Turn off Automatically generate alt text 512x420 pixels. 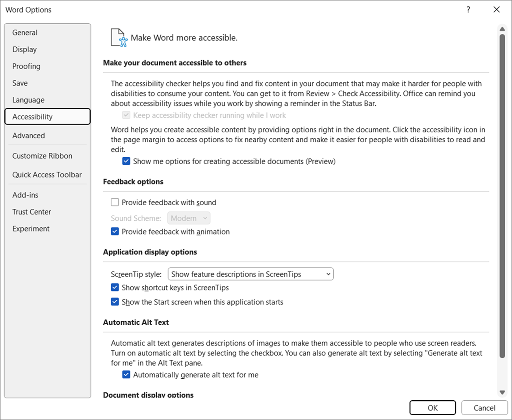click(126, 374)
